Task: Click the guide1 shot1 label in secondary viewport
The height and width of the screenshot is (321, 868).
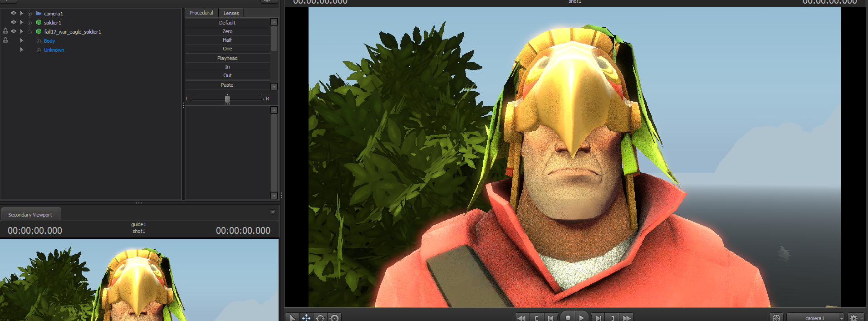Action: [139, 227]
